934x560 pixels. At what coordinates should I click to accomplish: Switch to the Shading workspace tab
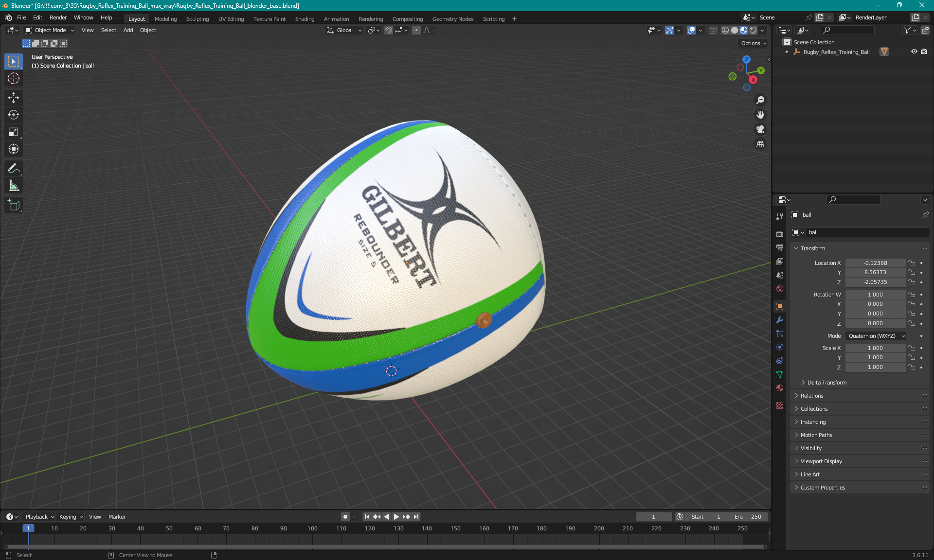(305, 19)
